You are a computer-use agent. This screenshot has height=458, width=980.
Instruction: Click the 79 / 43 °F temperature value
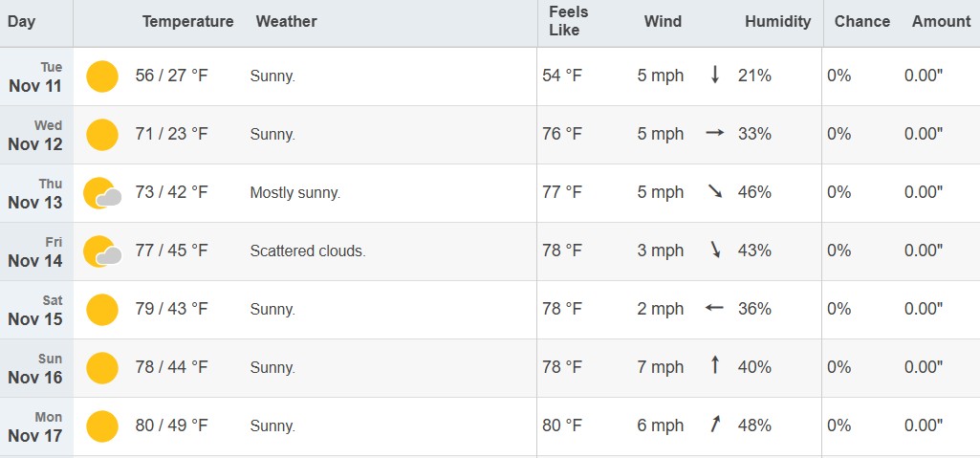coord(171,310)
